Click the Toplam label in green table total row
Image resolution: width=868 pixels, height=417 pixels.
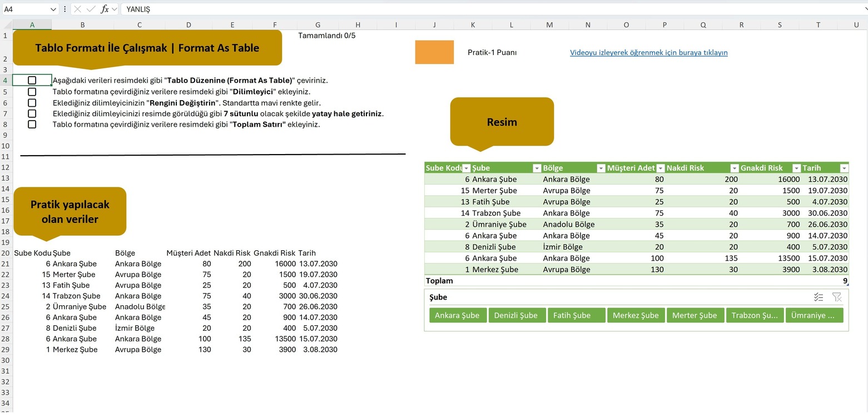click(x=439, y=281)
